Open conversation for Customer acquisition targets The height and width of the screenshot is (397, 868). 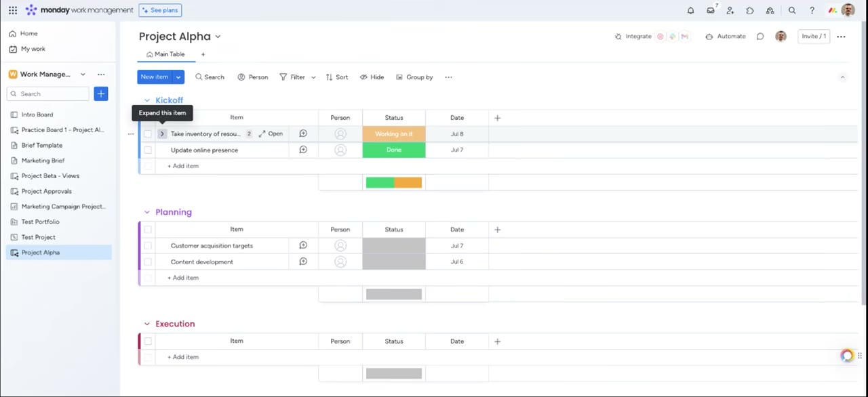303,245
